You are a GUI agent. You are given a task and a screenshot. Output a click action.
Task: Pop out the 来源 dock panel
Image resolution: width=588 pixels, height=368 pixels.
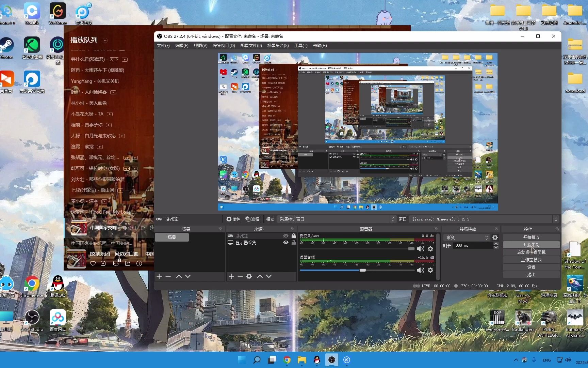292,229
